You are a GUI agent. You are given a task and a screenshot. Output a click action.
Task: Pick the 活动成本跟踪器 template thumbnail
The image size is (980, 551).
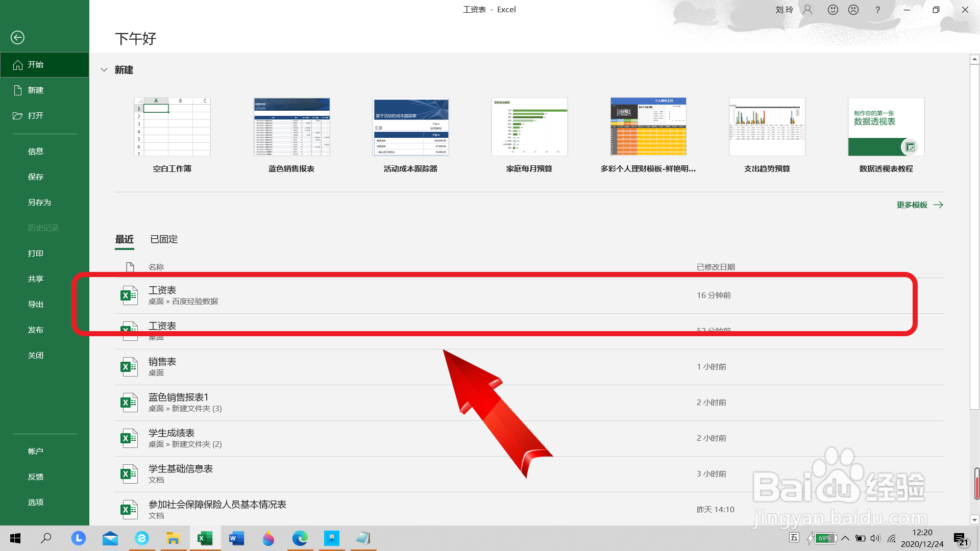click(x=410, y=127)
